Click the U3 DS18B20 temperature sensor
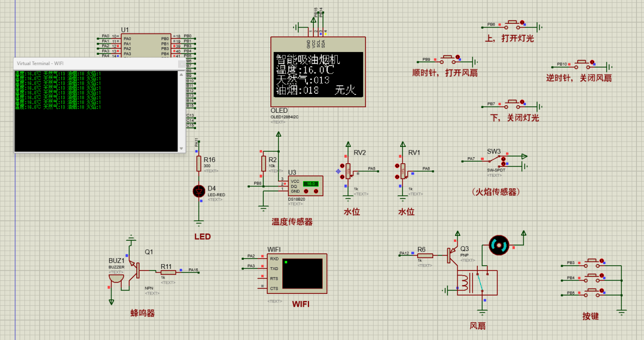644x340 pixels. coord(305,187)
